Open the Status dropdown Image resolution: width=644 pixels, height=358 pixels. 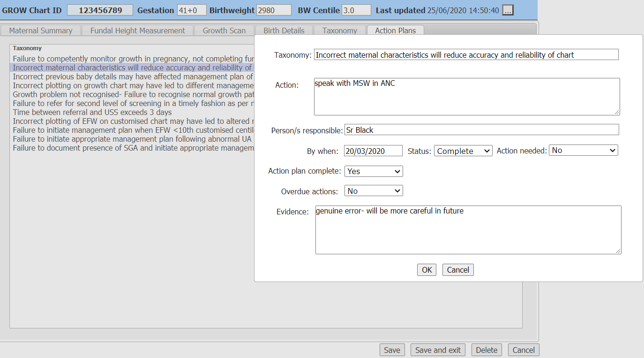point(463,151)
